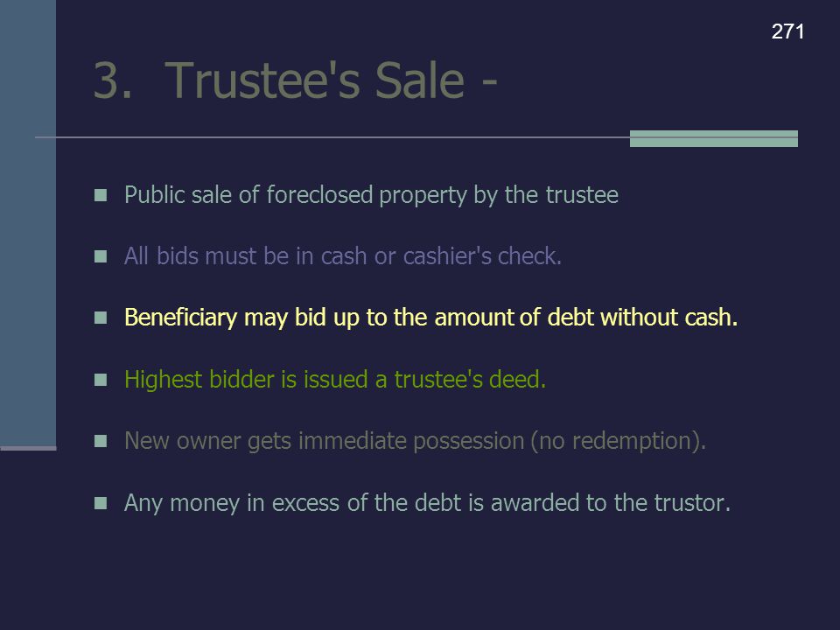This screenshot has height=630, width=840.
Task: Click Any money in excess of debt line
Action: click(427, 503)
